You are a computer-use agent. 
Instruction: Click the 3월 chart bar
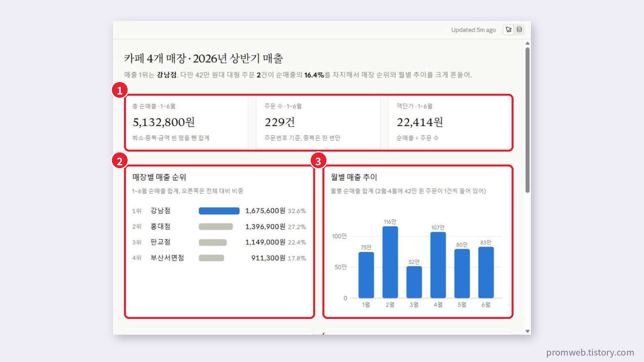pos(414,282)
